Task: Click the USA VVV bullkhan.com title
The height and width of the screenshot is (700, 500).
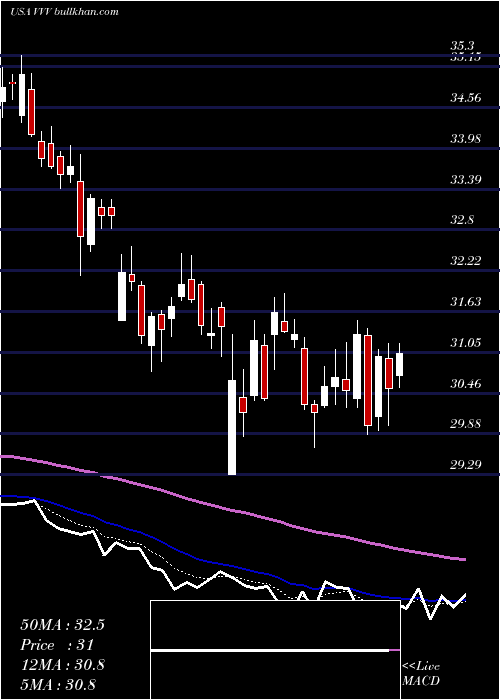Action: point(65,12)
